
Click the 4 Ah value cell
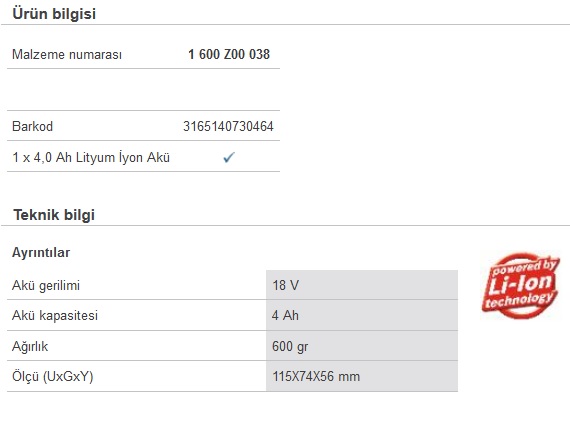(362, 315)
